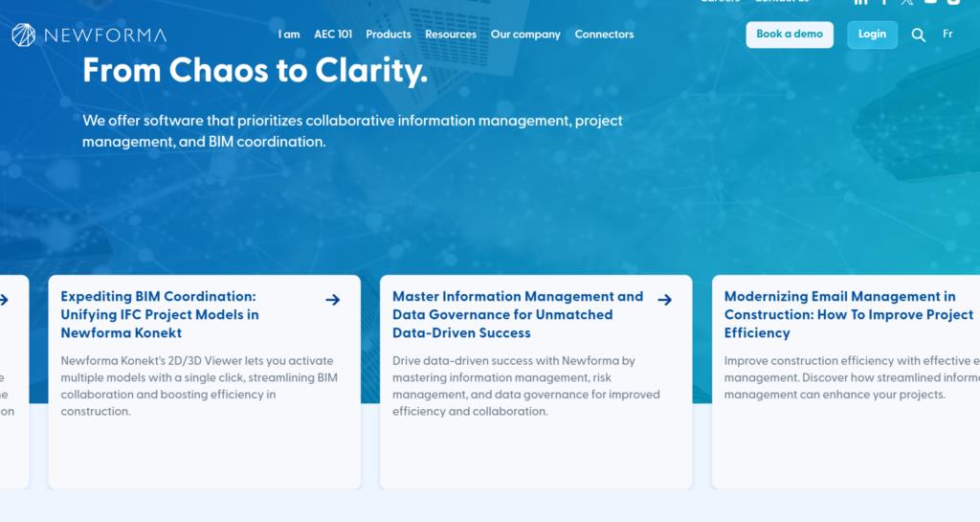The width and height of the screenshot is (980, 522).
Task: Open the AEC 101 menu item
Action: [333, 34]
